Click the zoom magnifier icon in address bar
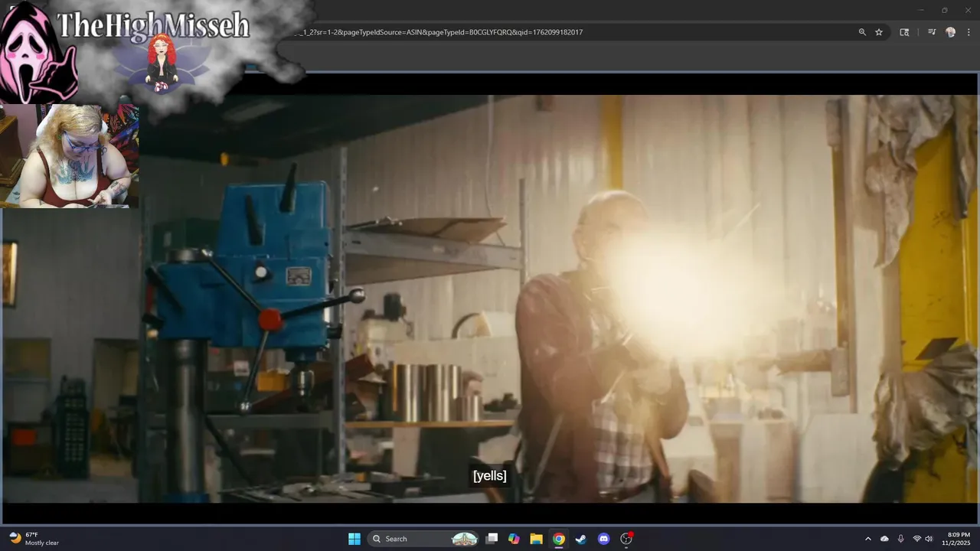The image size is (980, 551). [x=862, y=32]
